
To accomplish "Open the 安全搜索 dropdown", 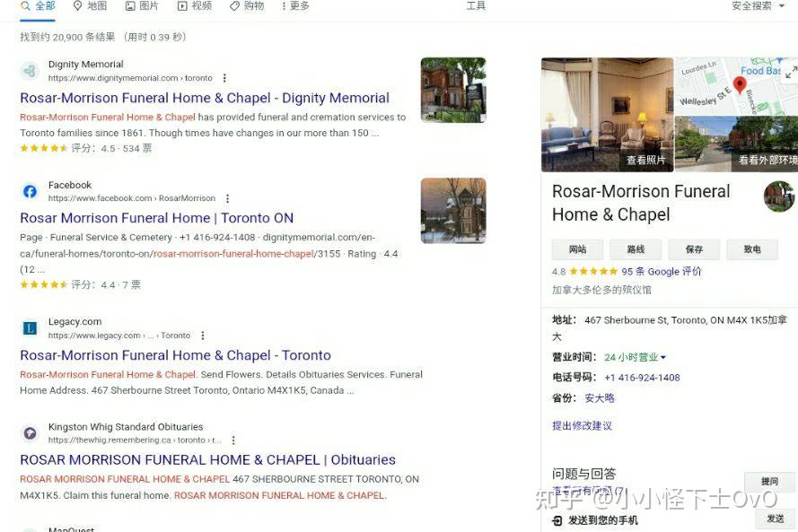I will coord(758,6).
